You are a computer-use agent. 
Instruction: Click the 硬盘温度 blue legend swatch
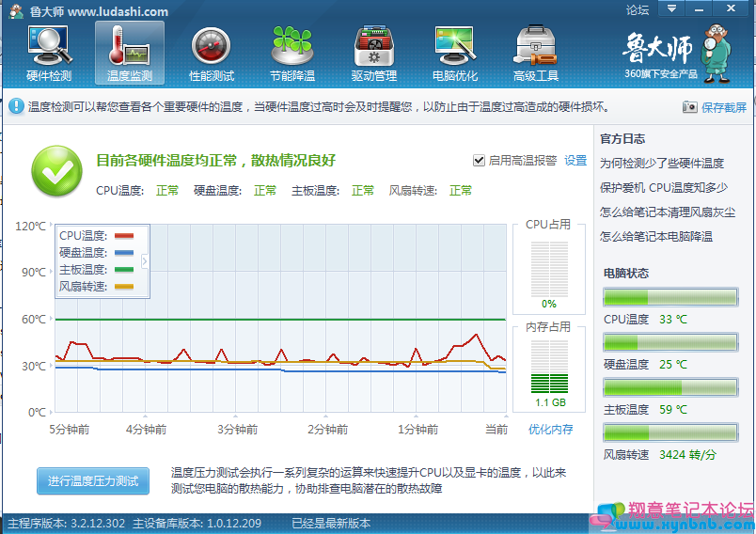[124, 253]
